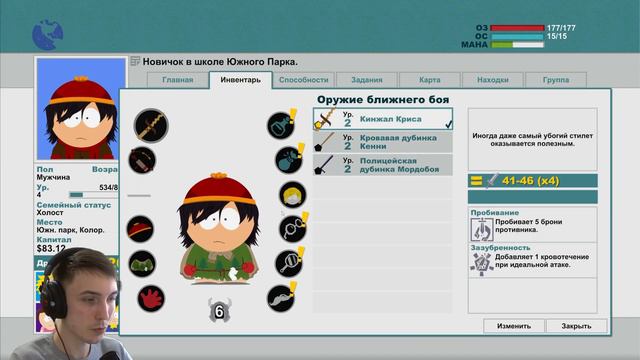
Task: Select Полицейская дубинка Мордобоя in list
Action: [383, 165]
